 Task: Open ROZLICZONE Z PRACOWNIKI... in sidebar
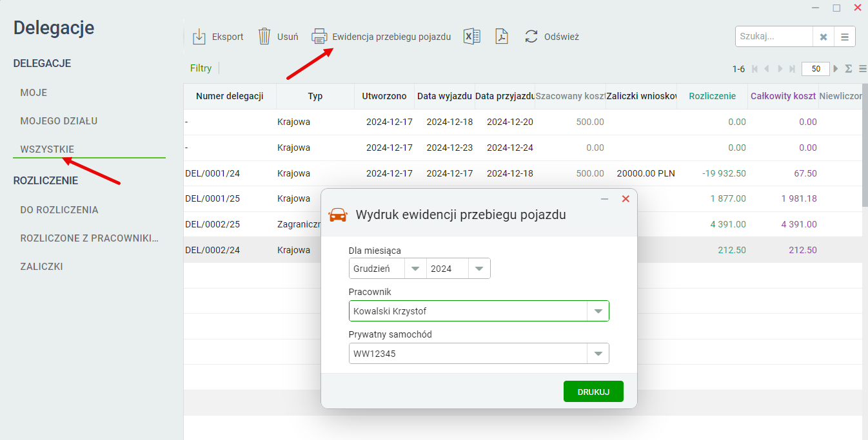(x=89, y=238)
